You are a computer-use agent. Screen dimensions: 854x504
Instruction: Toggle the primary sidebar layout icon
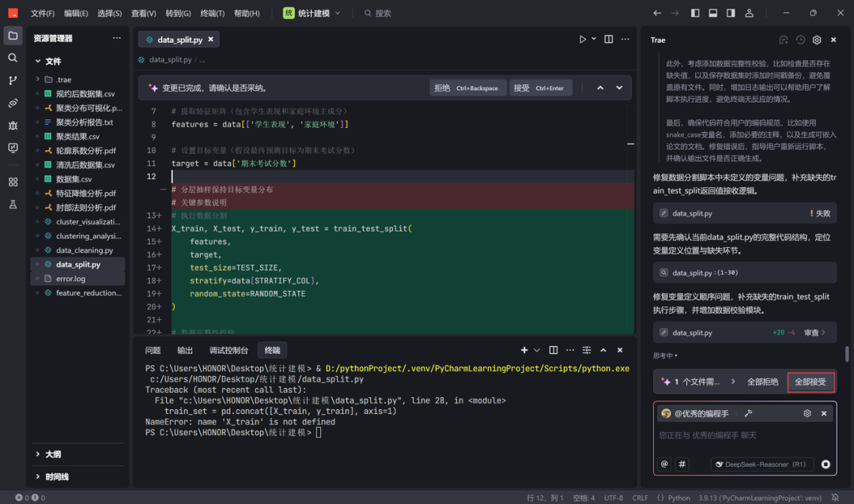click(695, 13)
